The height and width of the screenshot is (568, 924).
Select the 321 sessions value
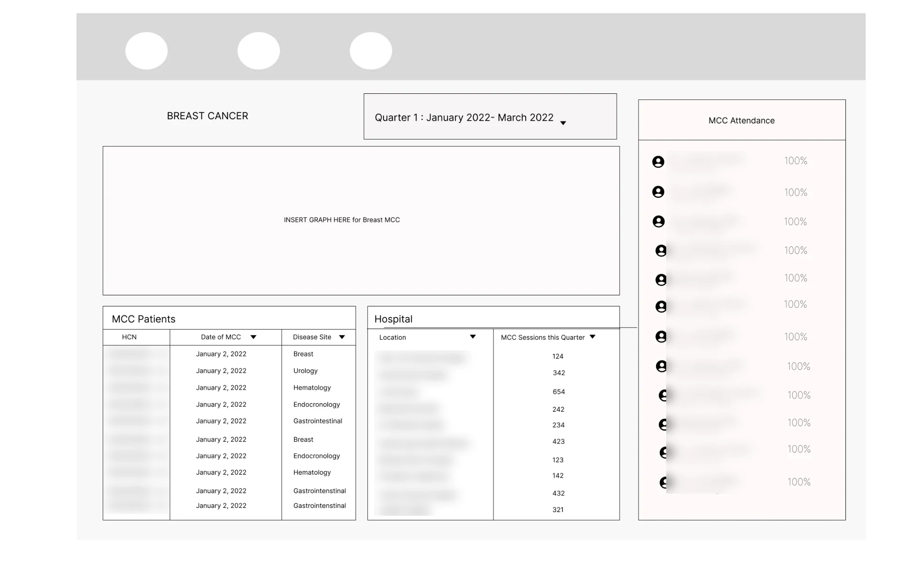(x=558, y=510)
